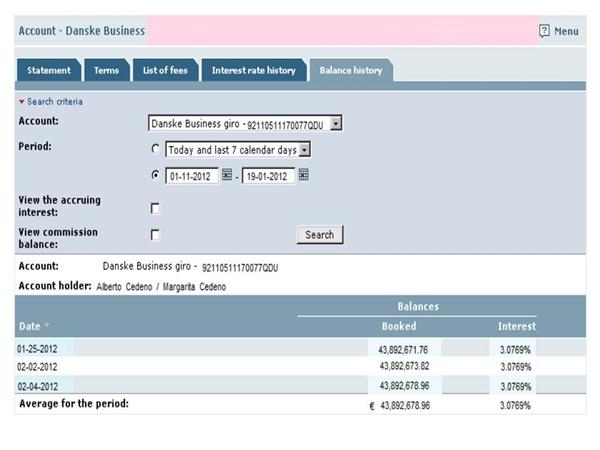This screenshot has width=600, height=450.
Task: Tick the View commission balance checkbox
Action: 155,235
